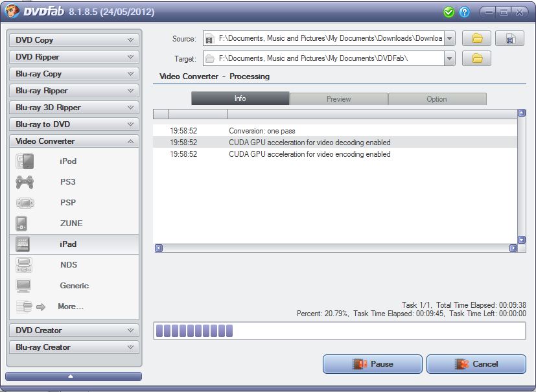Select the iPad tablet icon
The width and height of the screenshot is (536, 392).
coord(23,244)
